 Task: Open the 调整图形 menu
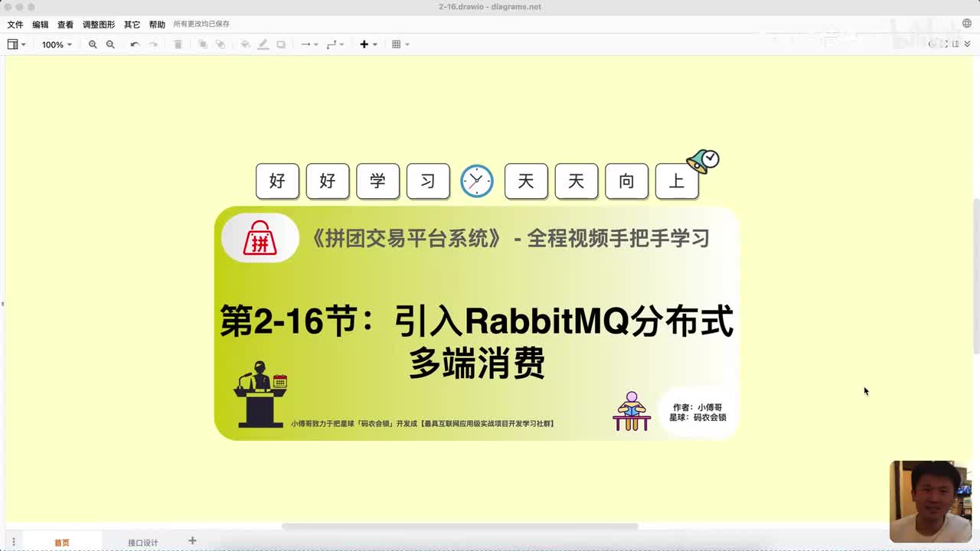[x=99, y=24]
